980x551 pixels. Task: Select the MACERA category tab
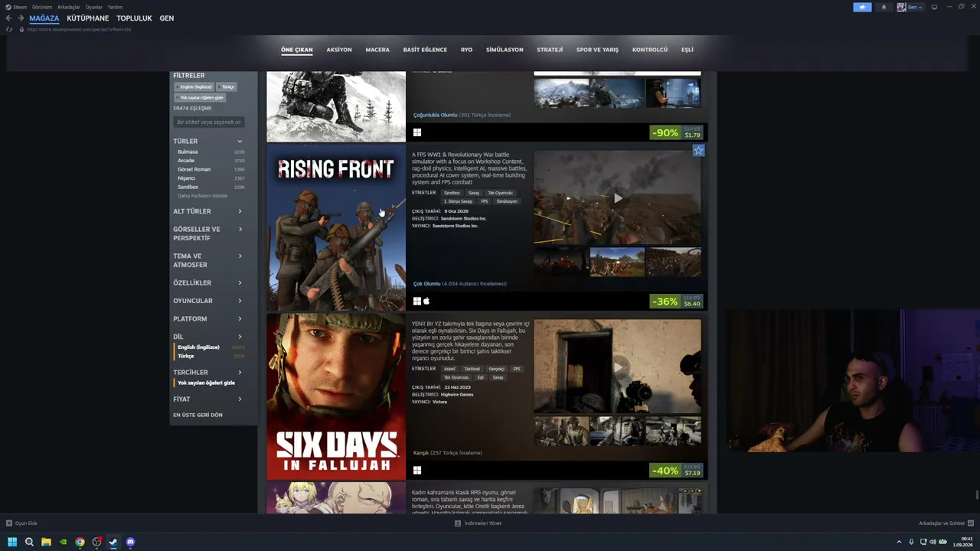377,50
